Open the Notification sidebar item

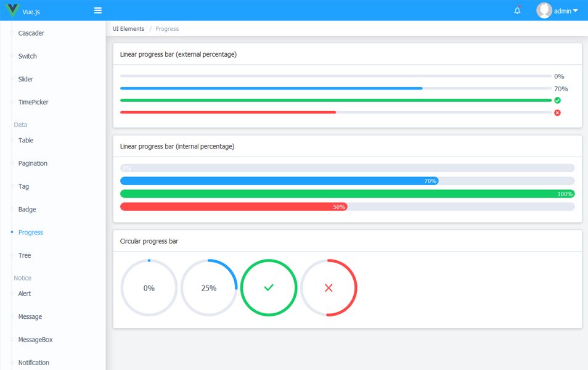click(34, 363)
